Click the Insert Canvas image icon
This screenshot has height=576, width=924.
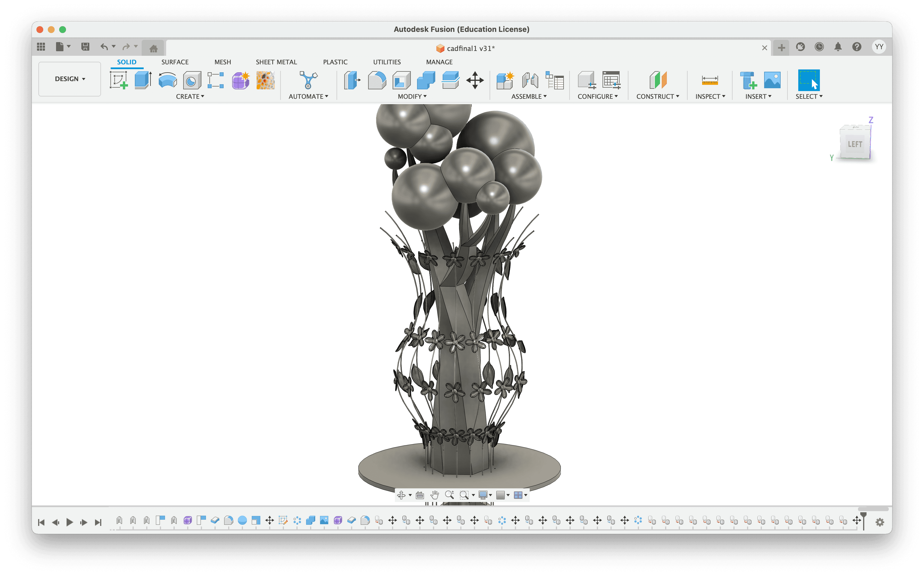[772, 80]
